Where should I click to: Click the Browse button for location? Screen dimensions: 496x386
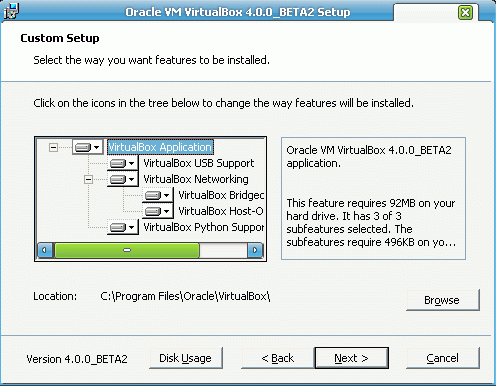(x=443, y=300)
